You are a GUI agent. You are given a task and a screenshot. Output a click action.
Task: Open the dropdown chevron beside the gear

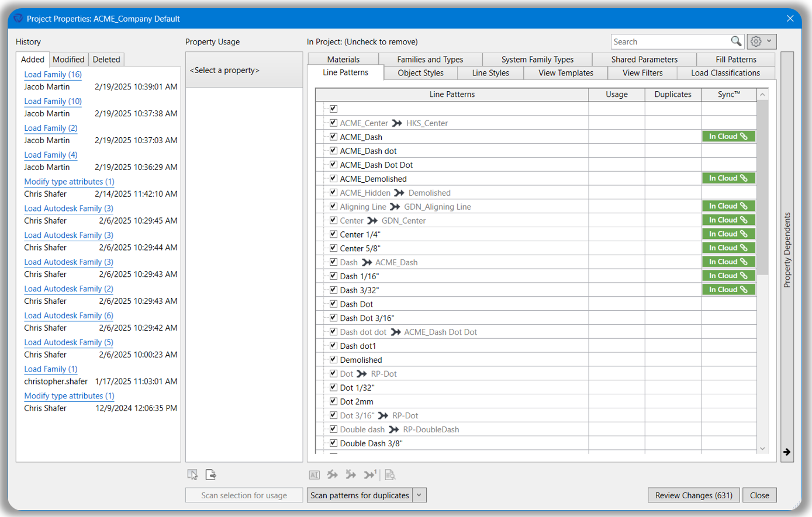pyautogui.click(x=769, y=41)
